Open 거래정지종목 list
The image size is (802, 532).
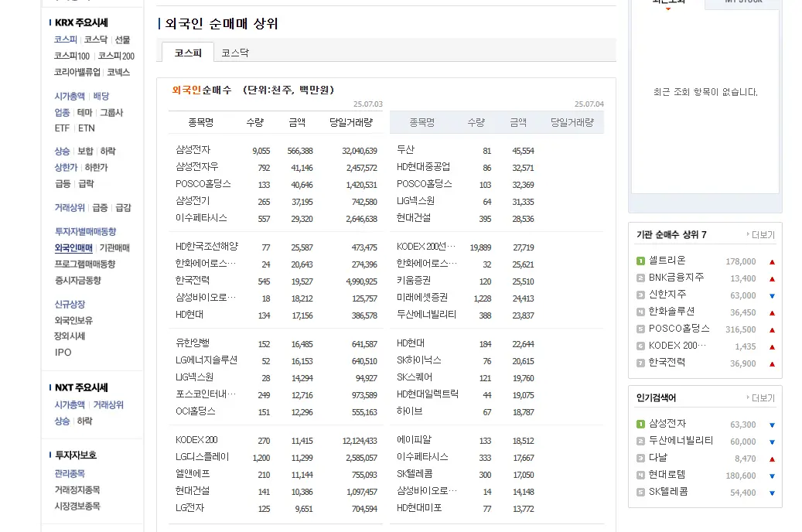(x=77, y=490)
